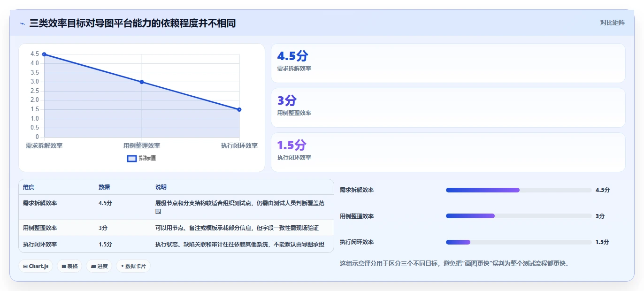The width and height of the screenshot is (644, 291).
Task: Click the icon in the 表格 chip
Action: 64,266
